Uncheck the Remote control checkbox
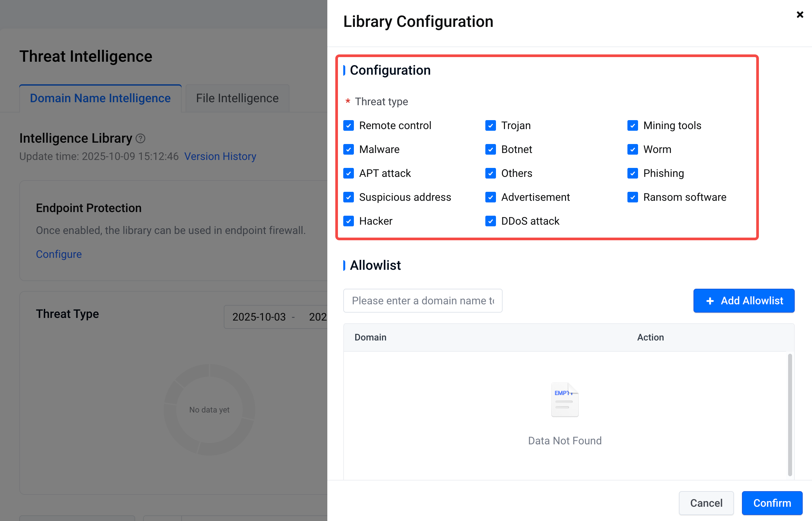 point(349,125)
